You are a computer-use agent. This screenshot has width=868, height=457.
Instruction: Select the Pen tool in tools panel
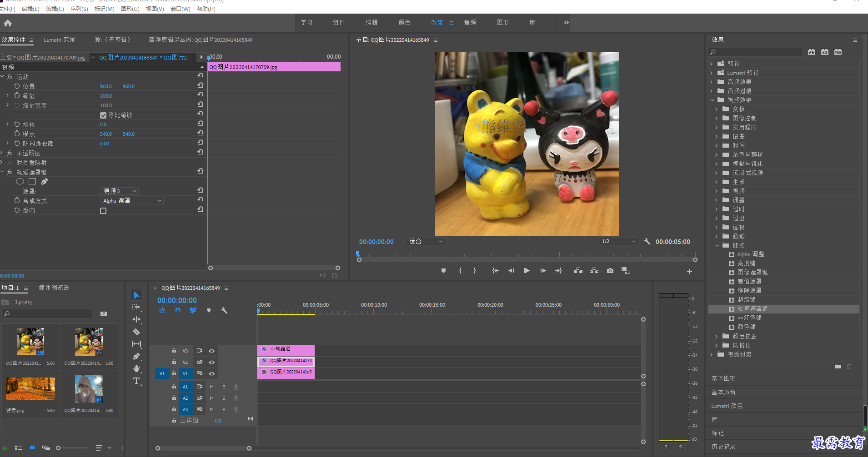coord(136,357)
